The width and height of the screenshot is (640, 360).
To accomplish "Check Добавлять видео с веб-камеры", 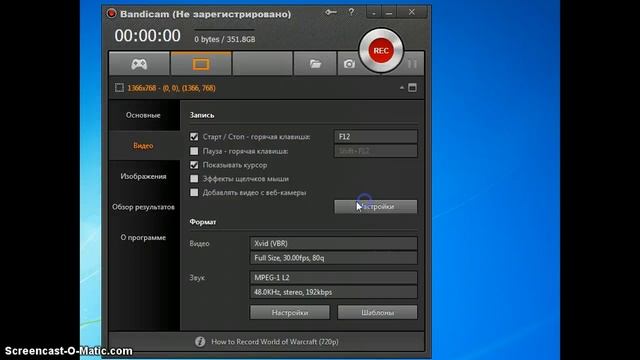I will coord(194,192).
